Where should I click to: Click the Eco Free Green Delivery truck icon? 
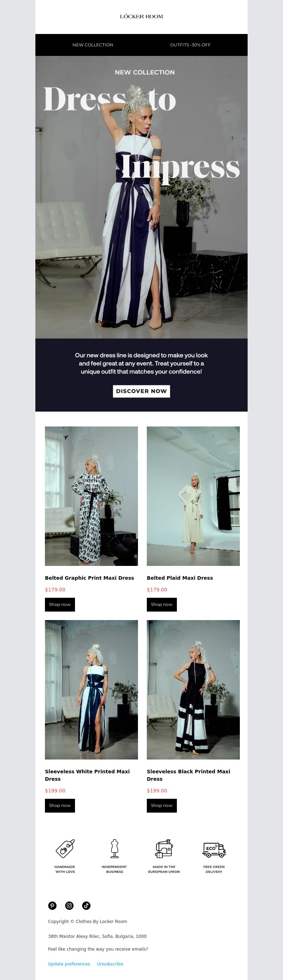point(214,849)
